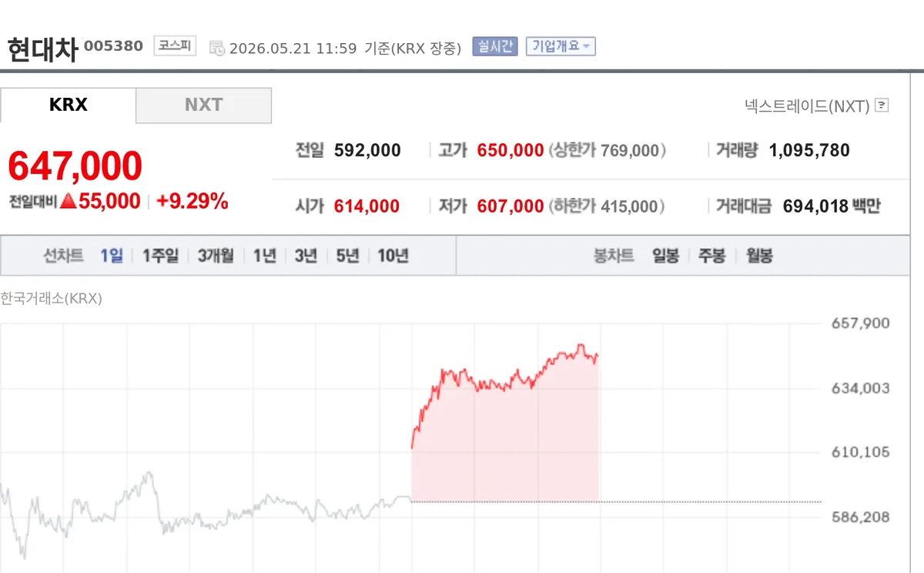The width and height of the screenshot is (924, 573).
Task: Select the 1일 line chart period
Action: 112,256
